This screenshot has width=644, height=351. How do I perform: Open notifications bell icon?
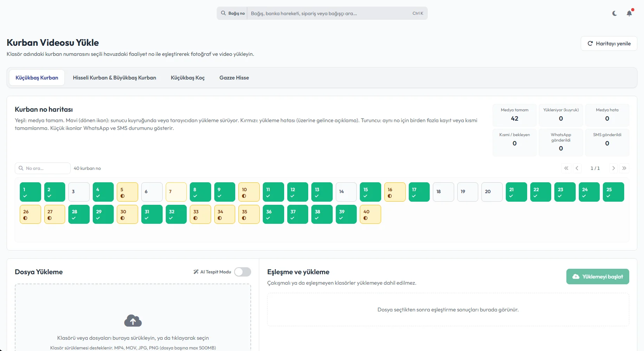tap(629, 13)
